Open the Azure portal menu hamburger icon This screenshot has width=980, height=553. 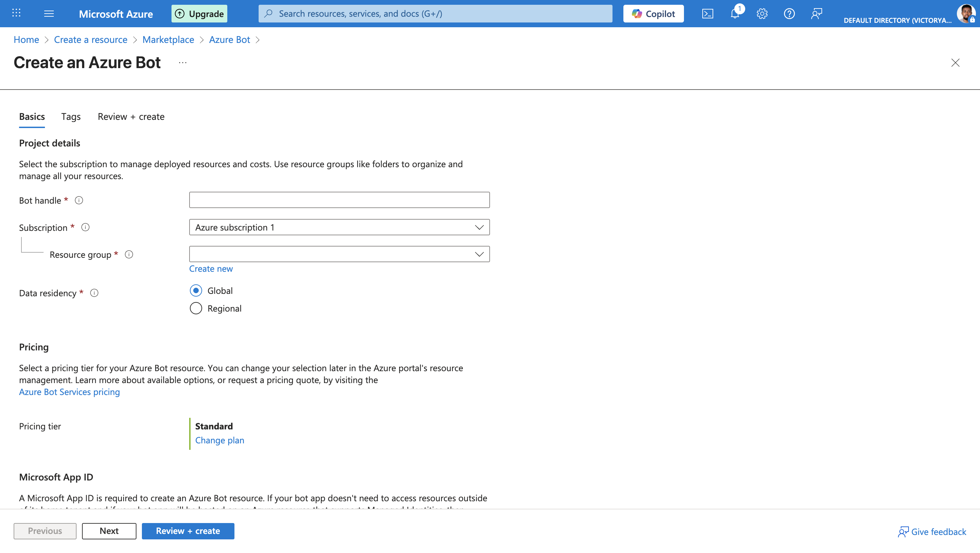pyautogui.click(x=49, y=13)
